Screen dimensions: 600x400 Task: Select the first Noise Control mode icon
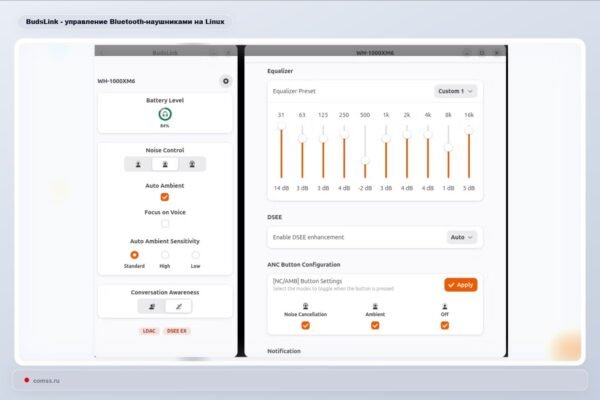coord(138,164)
